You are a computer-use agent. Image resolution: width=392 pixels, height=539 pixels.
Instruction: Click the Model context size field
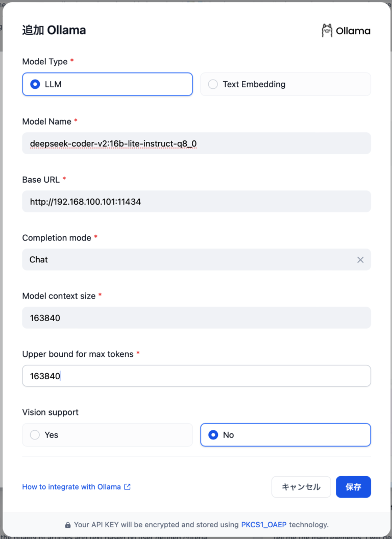click(x=197, y=318)
